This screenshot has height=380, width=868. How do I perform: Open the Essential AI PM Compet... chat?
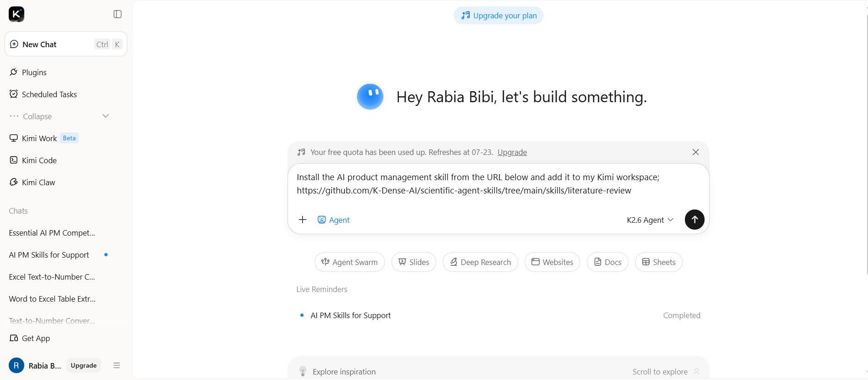(52, 233)
